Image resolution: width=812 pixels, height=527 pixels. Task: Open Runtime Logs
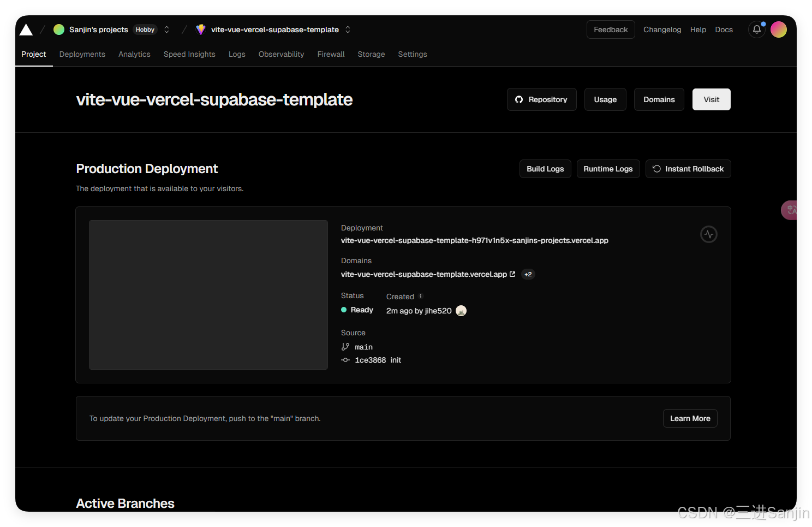click(x=608, y=169)
